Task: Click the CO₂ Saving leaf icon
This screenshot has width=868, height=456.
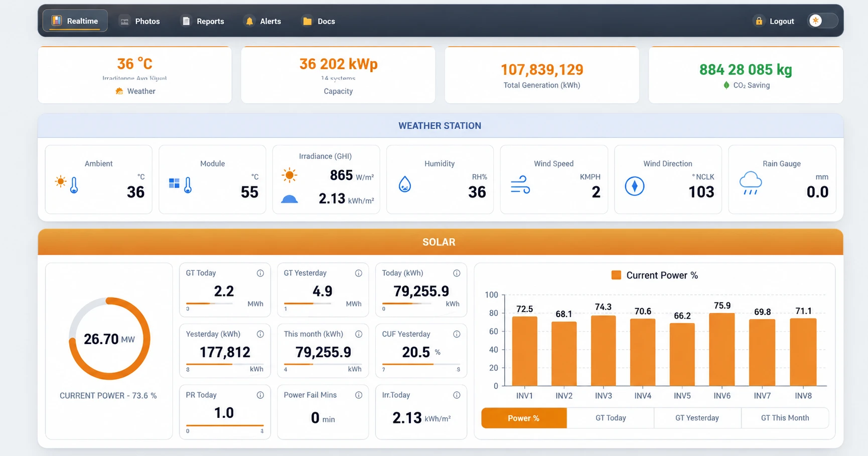Action: pyautogui.click(x=727, y=85)
